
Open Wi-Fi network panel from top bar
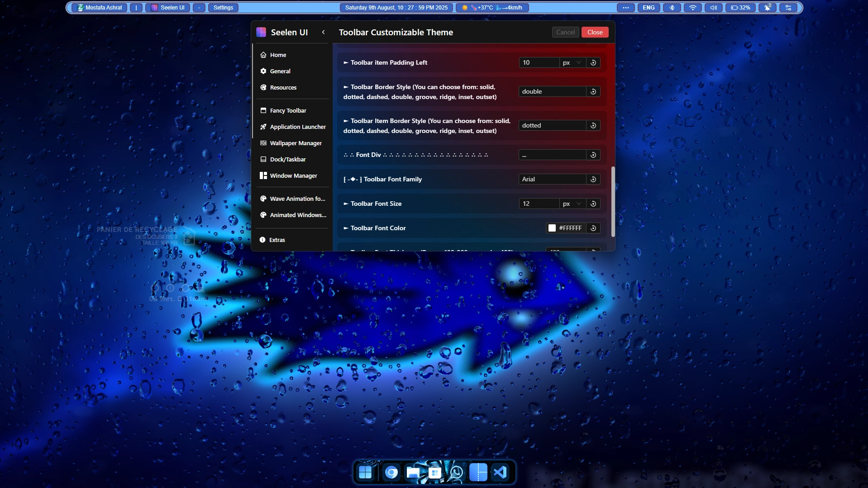(692, 8)
